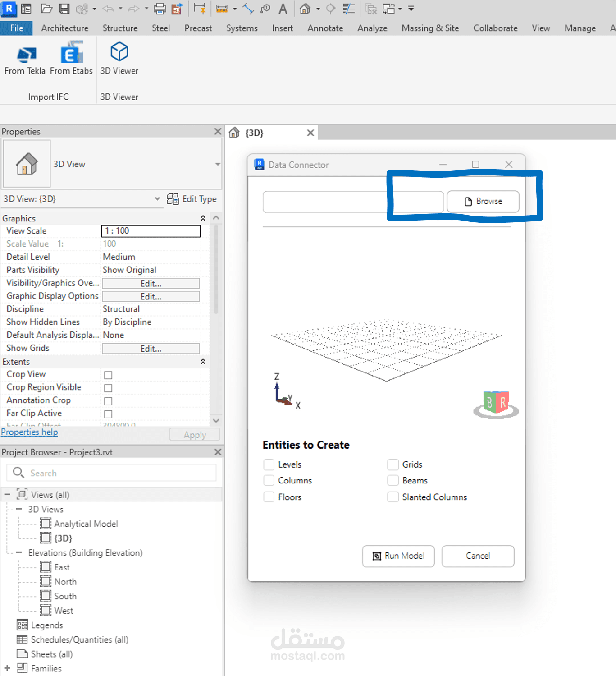Switch to the Massing & Site tab
This screenshot has width=616, height=676.
pos(430,28)
